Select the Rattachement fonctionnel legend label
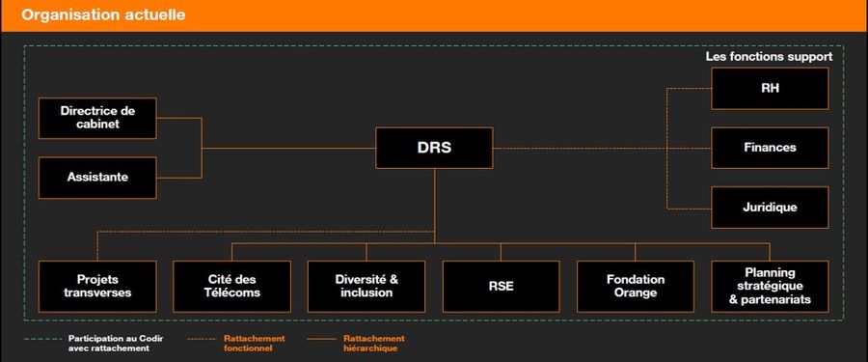The image size is (868, 362). click(254, 343)
